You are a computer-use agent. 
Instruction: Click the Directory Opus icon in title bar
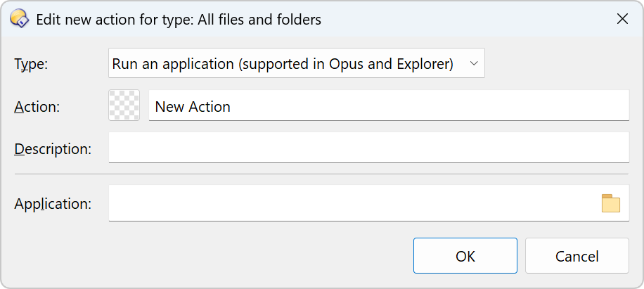point(19,19)
